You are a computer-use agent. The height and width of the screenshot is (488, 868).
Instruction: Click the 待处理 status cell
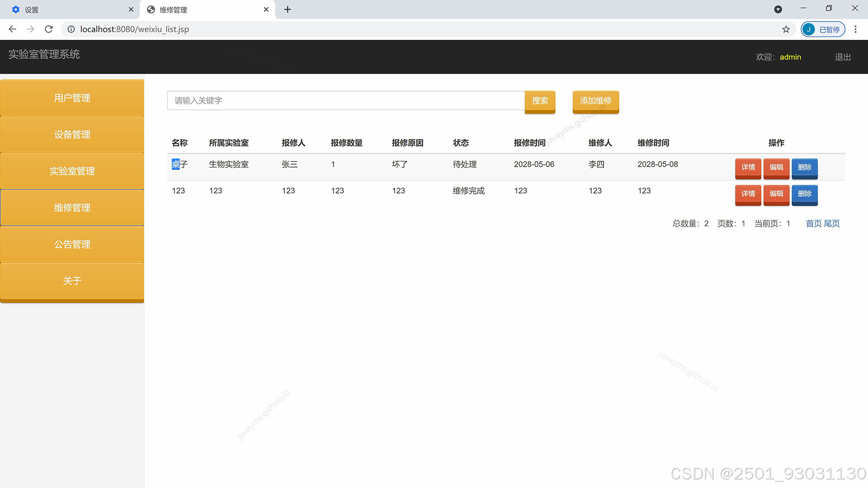[465, 164]
